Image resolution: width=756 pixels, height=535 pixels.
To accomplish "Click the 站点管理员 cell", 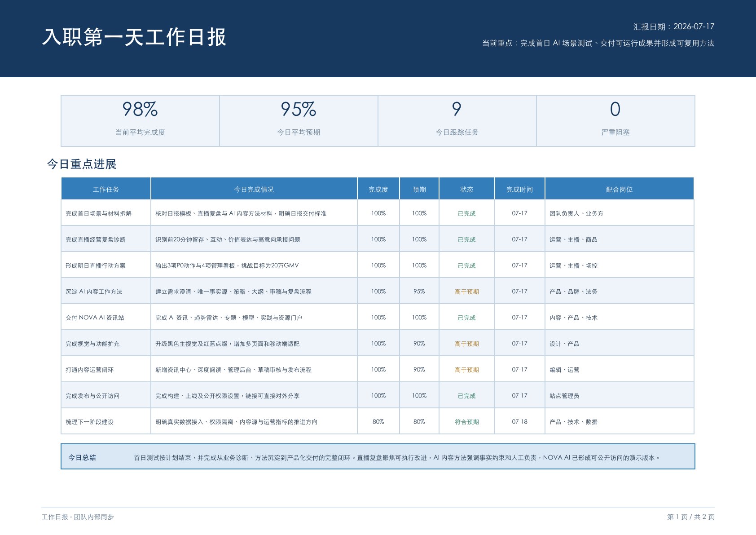I will 620,395.
